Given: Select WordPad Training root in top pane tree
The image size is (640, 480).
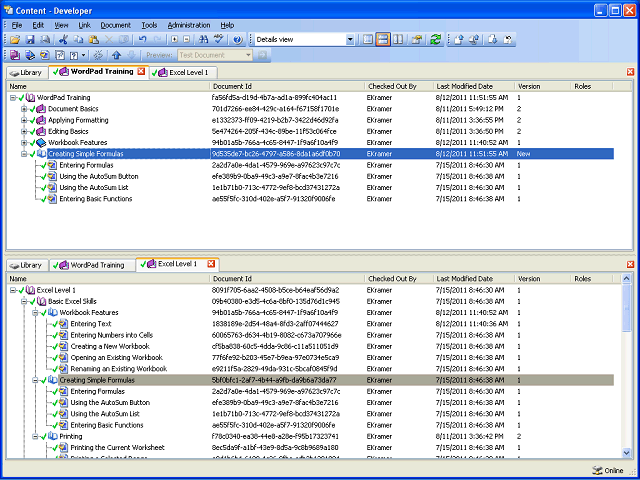Looking at the screenshot, I should coord(63,98).
